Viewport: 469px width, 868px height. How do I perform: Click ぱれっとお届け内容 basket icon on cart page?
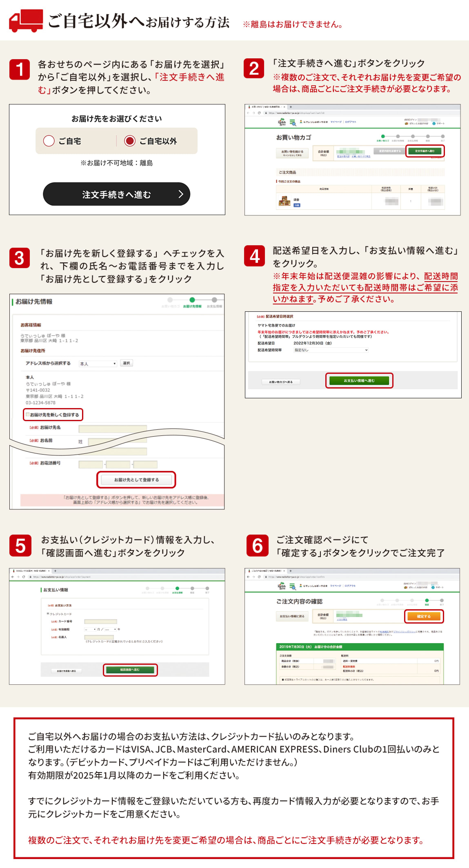point(407,124)
